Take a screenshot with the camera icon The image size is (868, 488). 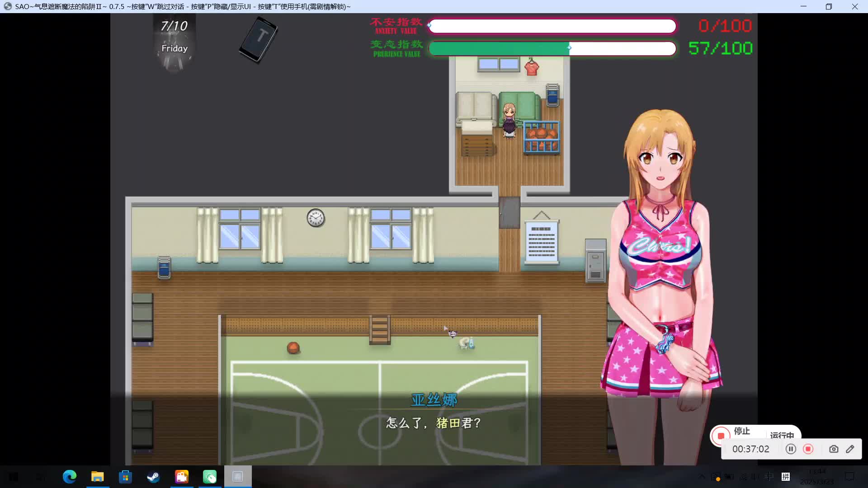click(834, 449)
